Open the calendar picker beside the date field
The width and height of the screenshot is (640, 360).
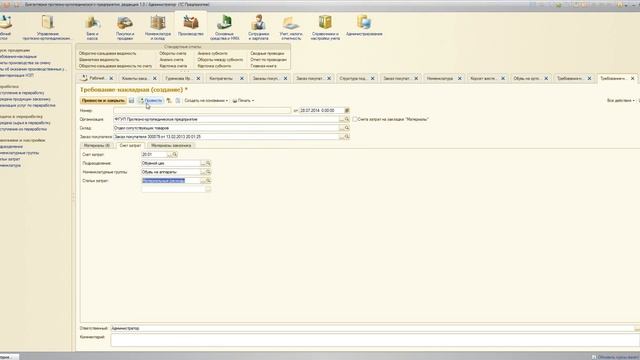[347, 111]
